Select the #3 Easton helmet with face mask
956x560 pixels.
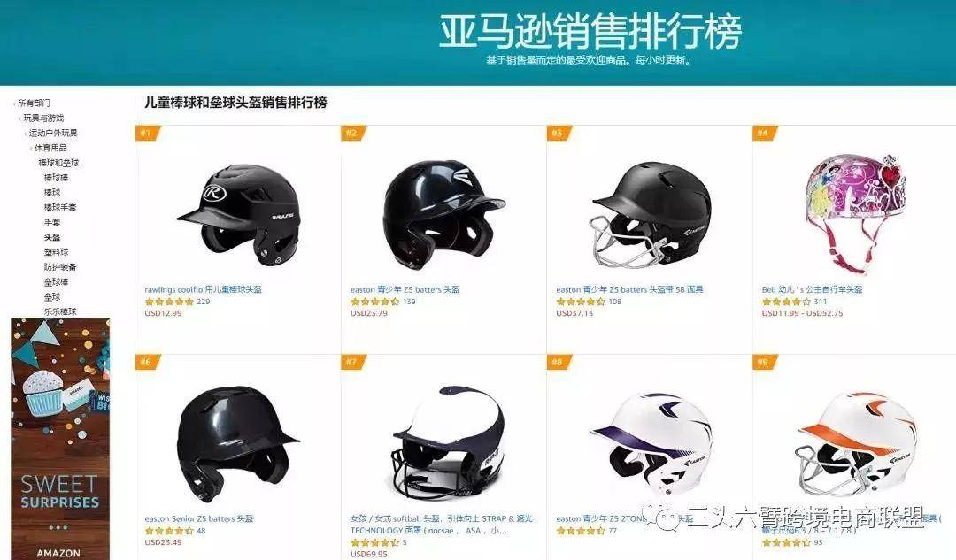pos(651,215)
